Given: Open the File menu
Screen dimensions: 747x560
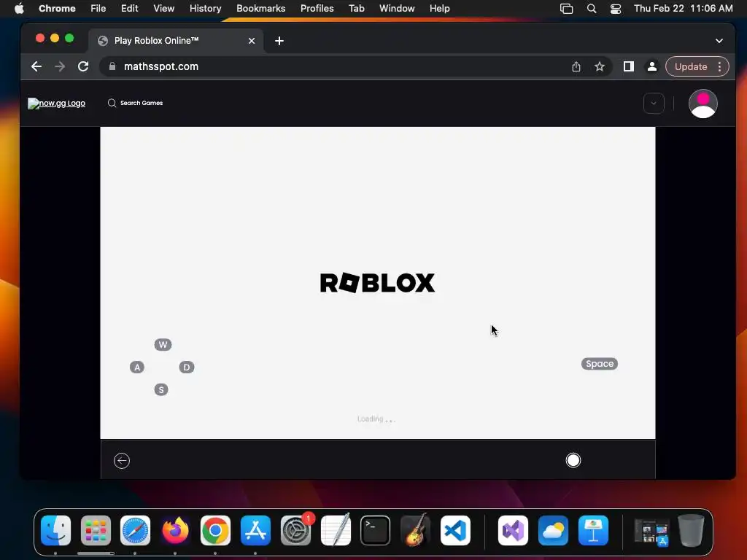Looking at the screenshot, I should [x=98, y=9].
